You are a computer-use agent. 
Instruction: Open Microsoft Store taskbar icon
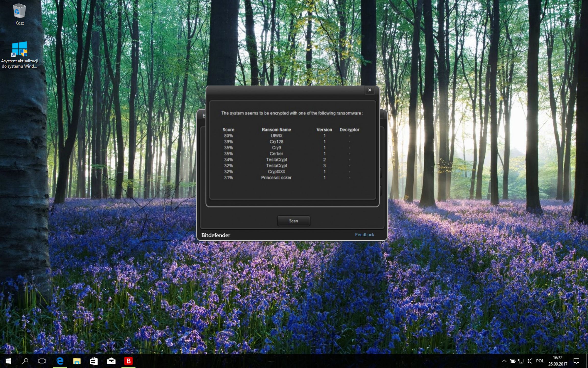94,361
